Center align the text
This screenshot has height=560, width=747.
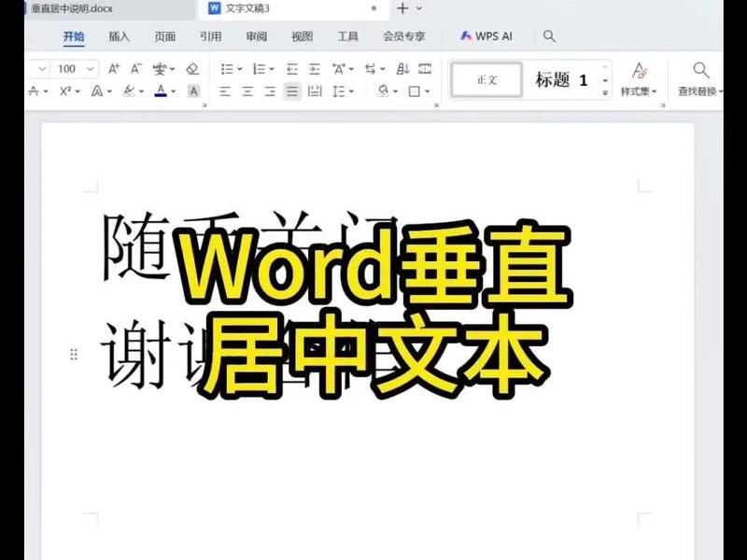click(247, 91)
